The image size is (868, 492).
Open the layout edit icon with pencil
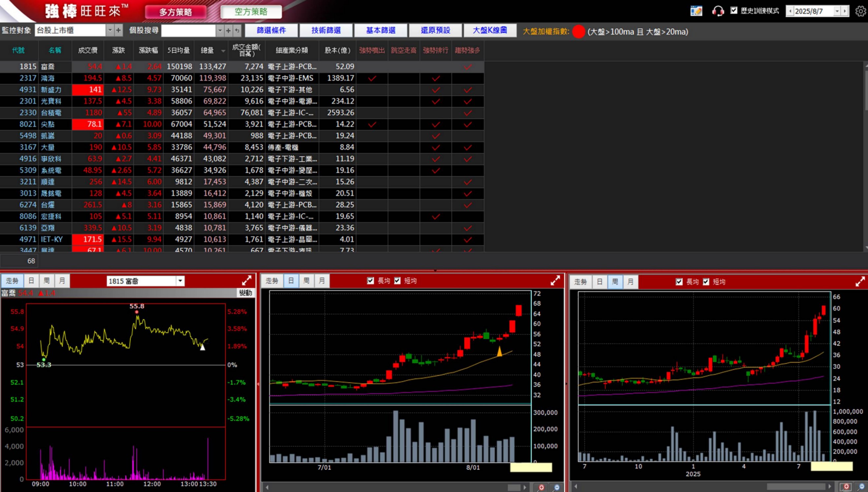696,11
